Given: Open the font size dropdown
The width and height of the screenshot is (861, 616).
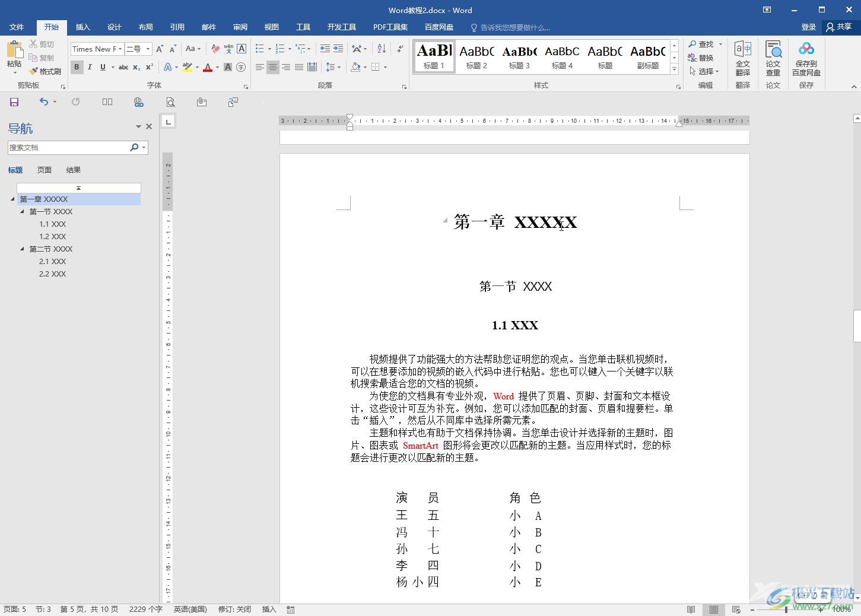Looking at the screenshot, I should [148, 49].
